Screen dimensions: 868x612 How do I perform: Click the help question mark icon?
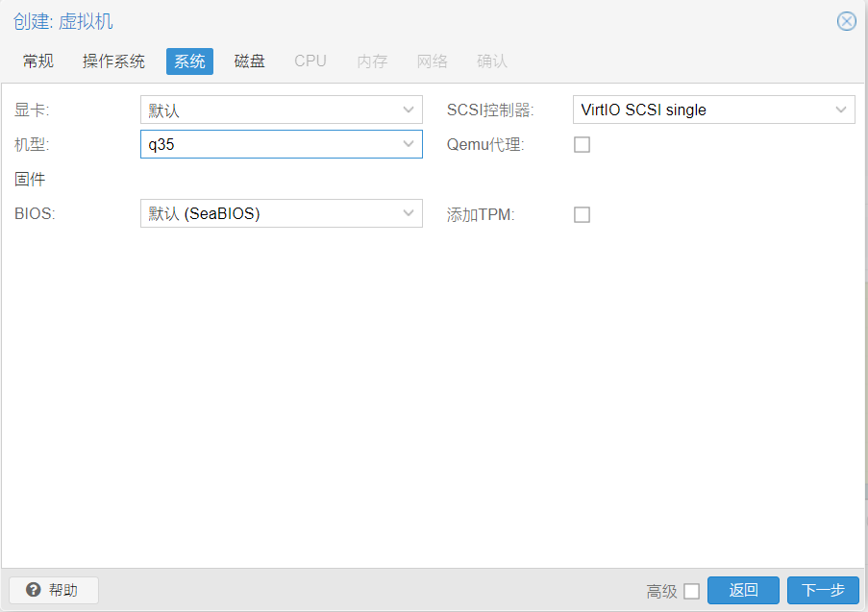point(34,590)
